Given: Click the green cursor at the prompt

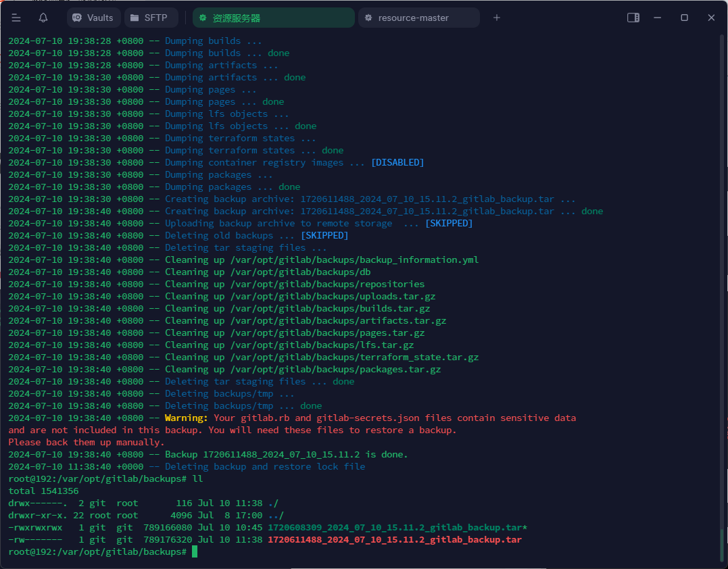Looking at the screenshot, I should coord(195,551).
